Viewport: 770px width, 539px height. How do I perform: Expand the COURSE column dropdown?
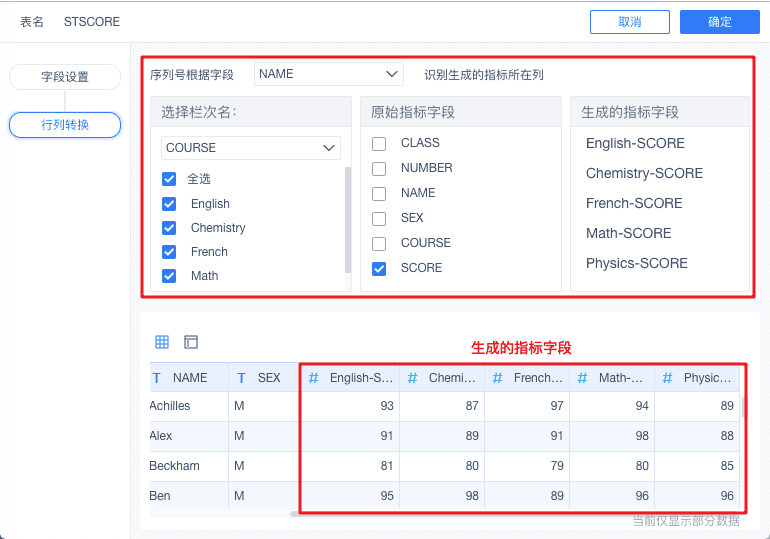click(x=251, y=148)
